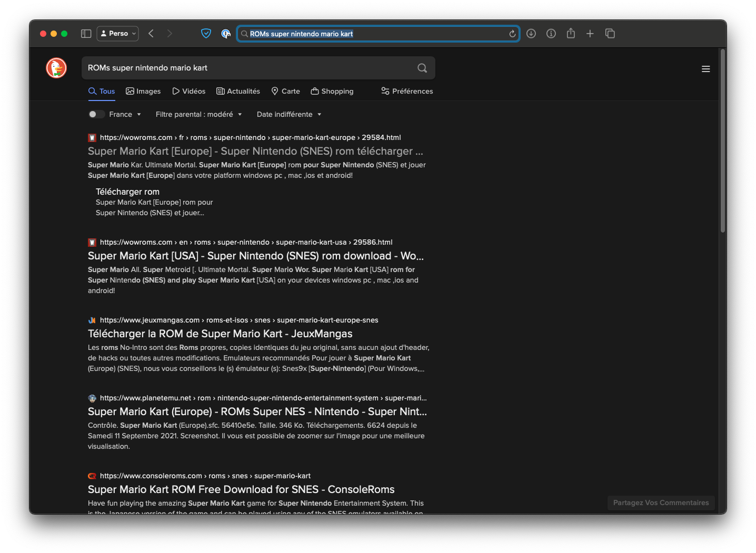Click Partagez Vos Commentaires button
The height and width of the screenshot is (553, 756).
tap(661, 502)
